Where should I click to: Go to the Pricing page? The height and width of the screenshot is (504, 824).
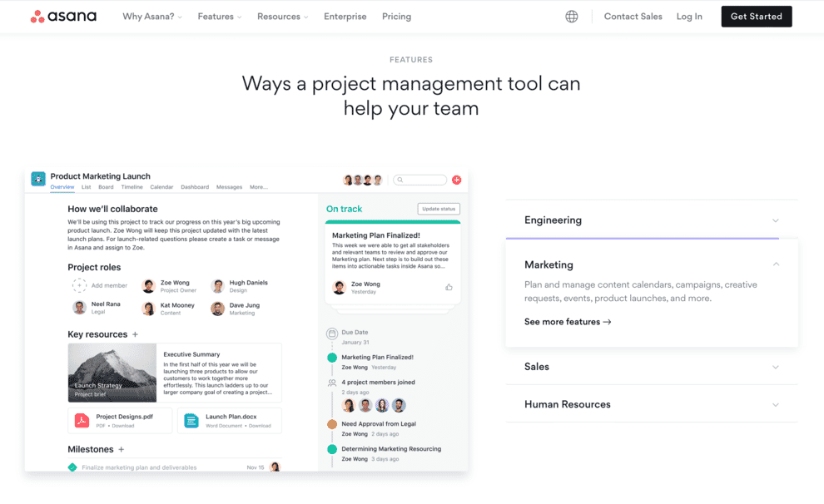[396, 17]
